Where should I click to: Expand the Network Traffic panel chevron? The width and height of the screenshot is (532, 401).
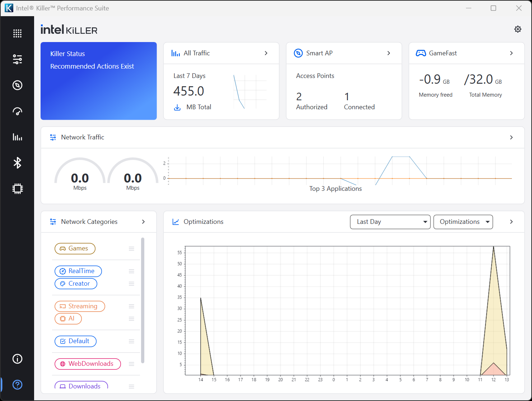(511, 137)
